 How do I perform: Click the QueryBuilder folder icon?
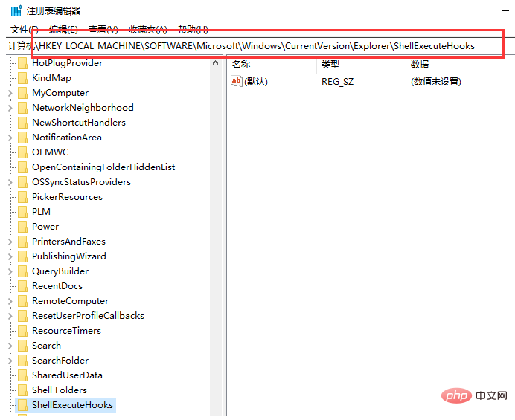22,271
